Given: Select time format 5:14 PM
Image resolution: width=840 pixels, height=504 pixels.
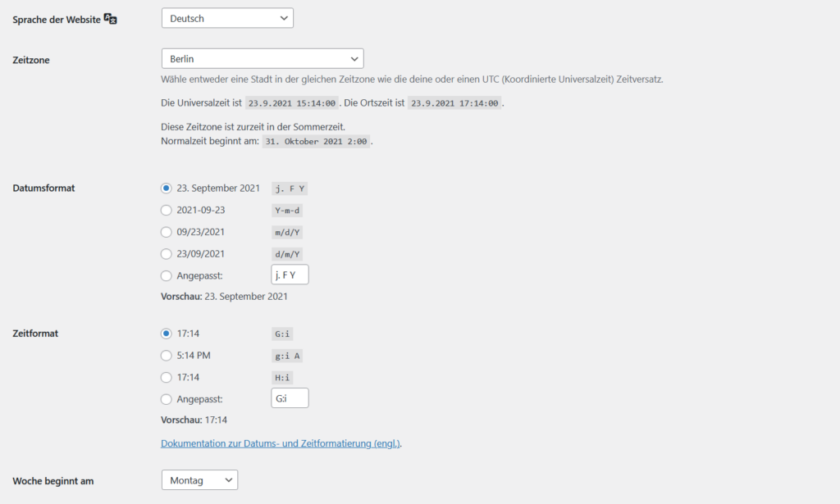Looking at the screenshot, I should pyautogui.click(x=166, y=356).
